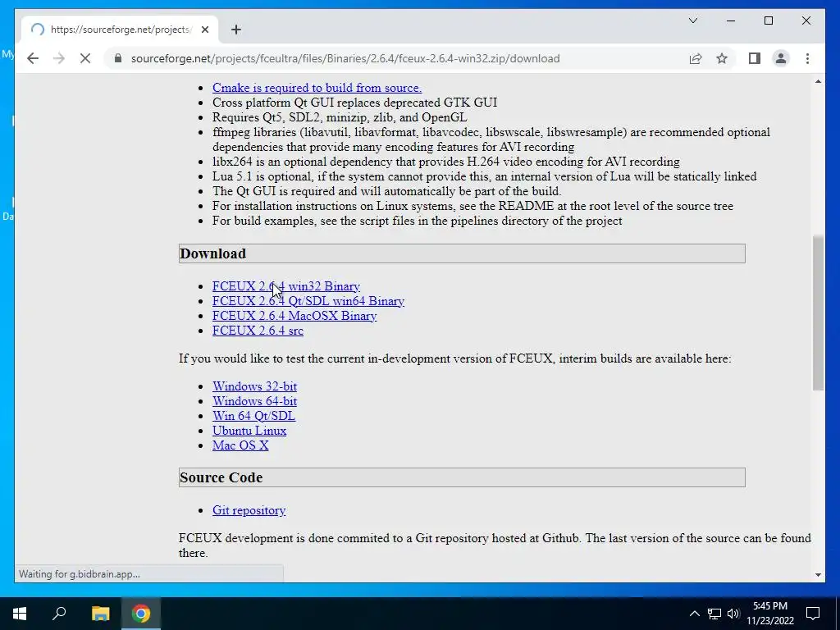Open the network tray icon
The height and width of the screenshot is (630, 840).
[714, 614]
